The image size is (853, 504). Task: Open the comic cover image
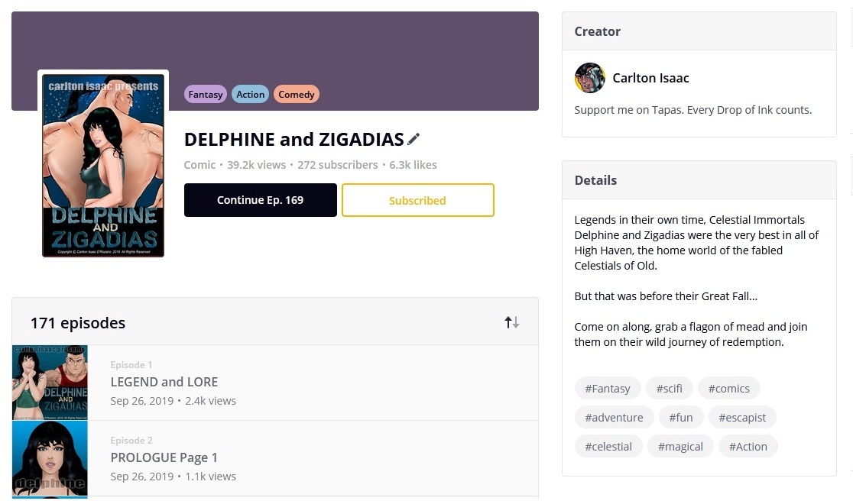coord(103,165)
